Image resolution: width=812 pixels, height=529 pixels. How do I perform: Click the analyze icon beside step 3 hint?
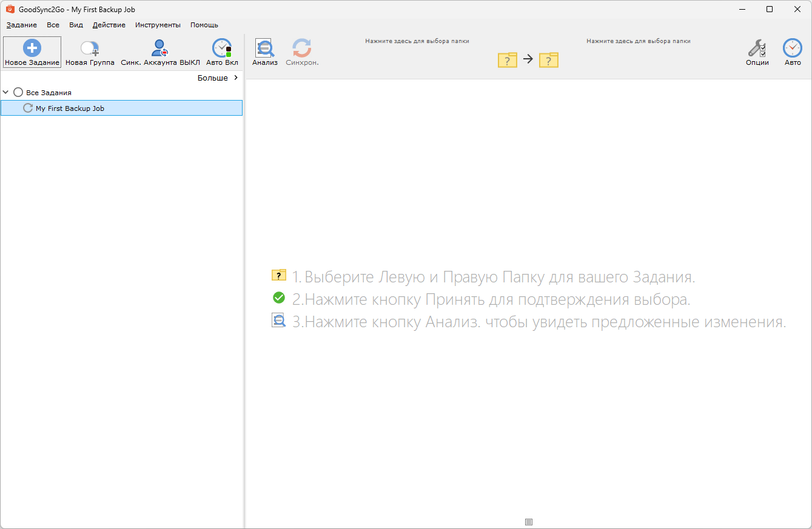[x=279, y=321]
